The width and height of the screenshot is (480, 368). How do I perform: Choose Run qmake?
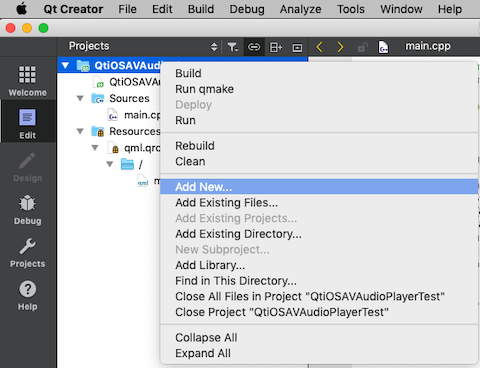319,89
